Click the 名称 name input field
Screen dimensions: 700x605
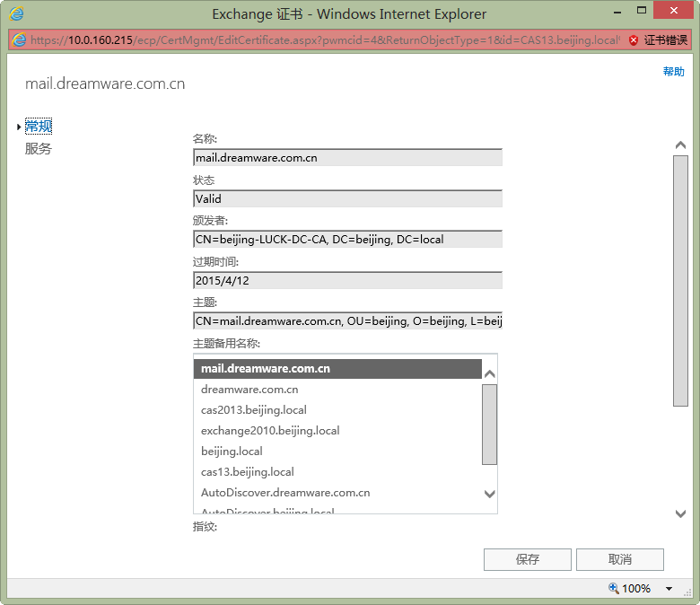(348, 158)
